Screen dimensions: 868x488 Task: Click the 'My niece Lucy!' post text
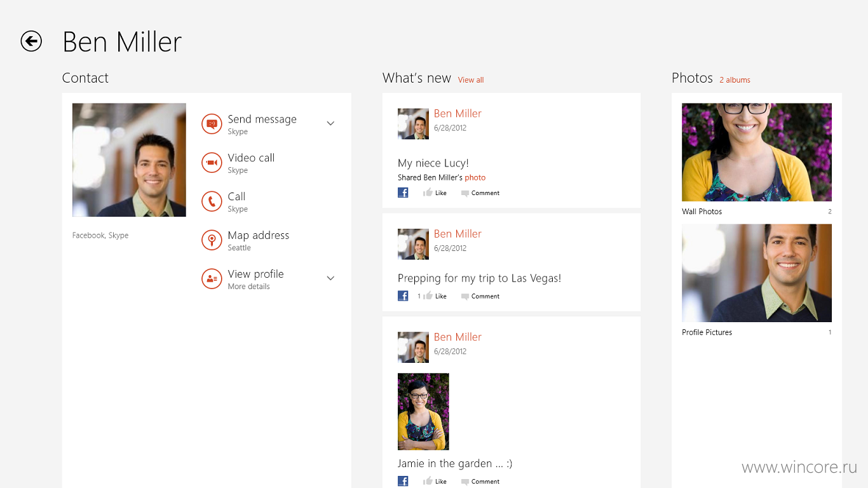tap(433, 163)
